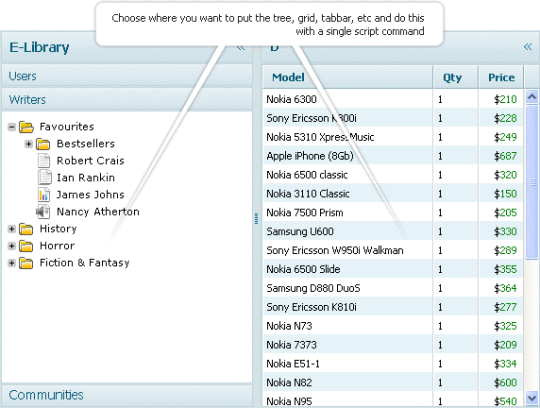Viewport: 540px width, 408px height.
Task: Click the $600 price cell
Action: (501, 383)
